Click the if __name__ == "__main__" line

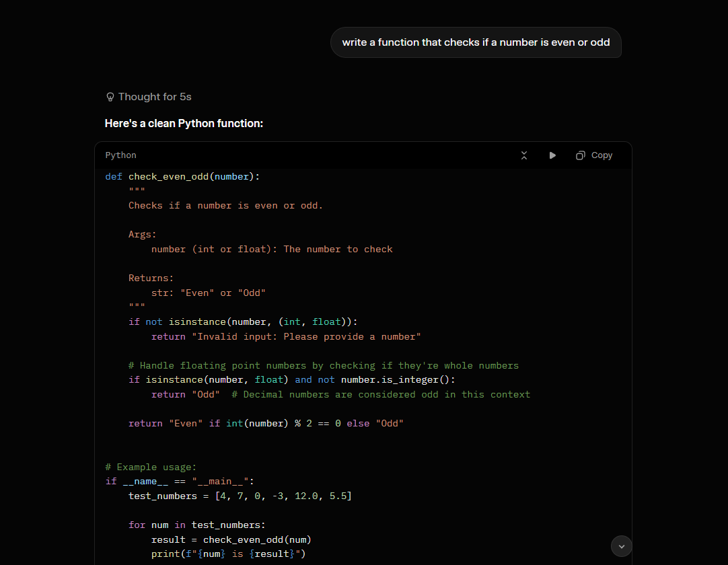coord(180,482)
